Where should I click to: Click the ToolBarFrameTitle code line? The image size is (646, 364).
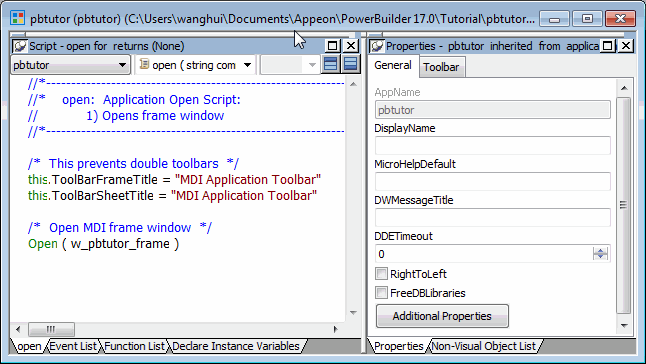pos(174,180)
